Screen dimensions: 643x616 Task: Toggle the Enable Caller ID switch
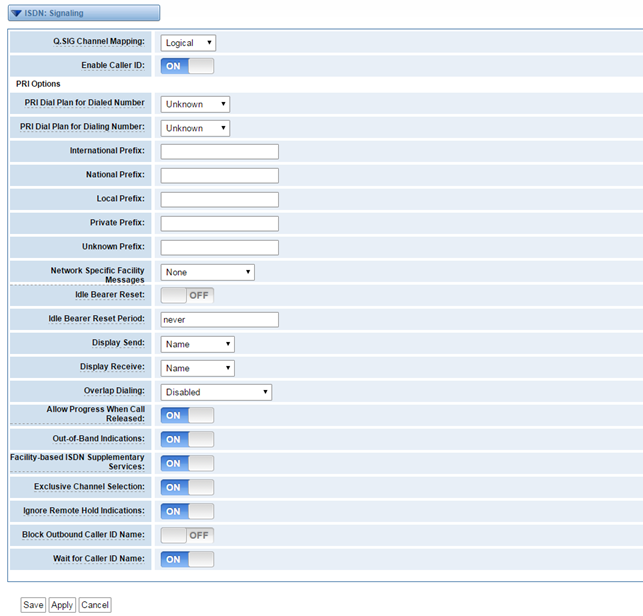point(187,66)
